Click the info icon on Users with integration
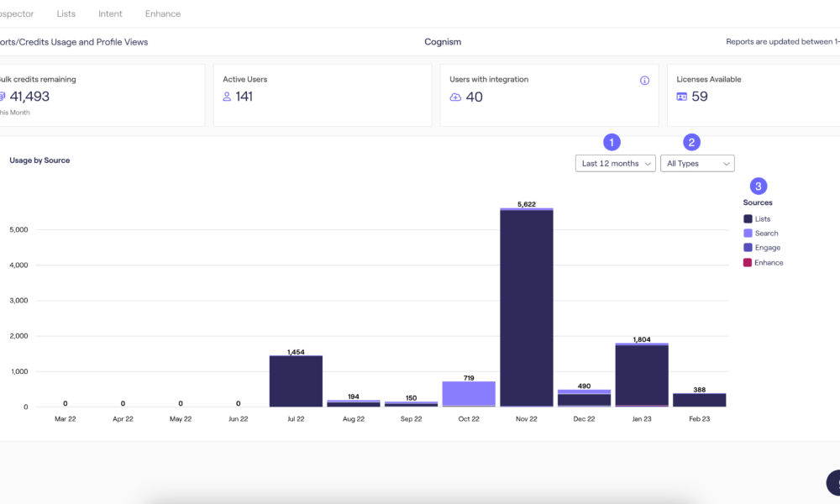Image resolution: width=840 pixels, height=504 pixels. pos(644,81)
